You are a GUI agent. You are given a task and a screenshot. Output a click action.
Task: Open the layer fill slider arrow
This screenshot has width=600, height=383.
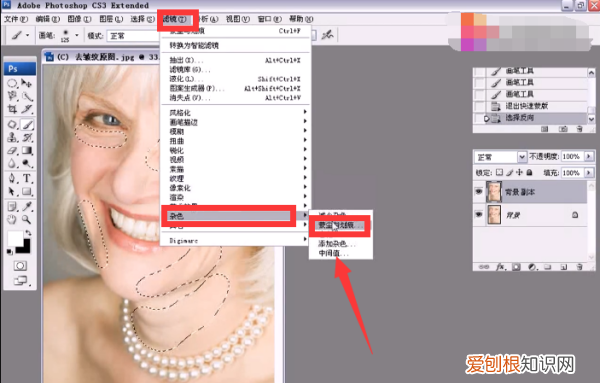pos(589,173)
